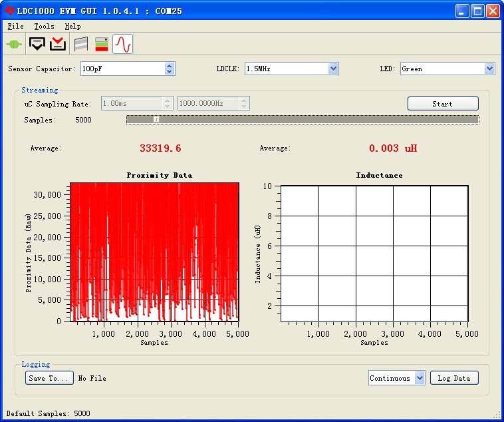Click the Save To... button

49,378
